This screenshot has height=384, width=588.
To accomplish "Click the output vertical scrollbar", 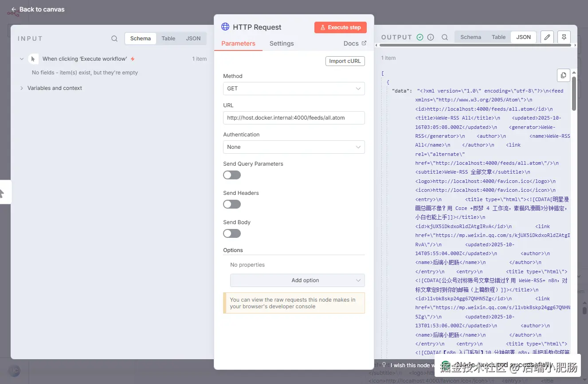I will 574,93.
